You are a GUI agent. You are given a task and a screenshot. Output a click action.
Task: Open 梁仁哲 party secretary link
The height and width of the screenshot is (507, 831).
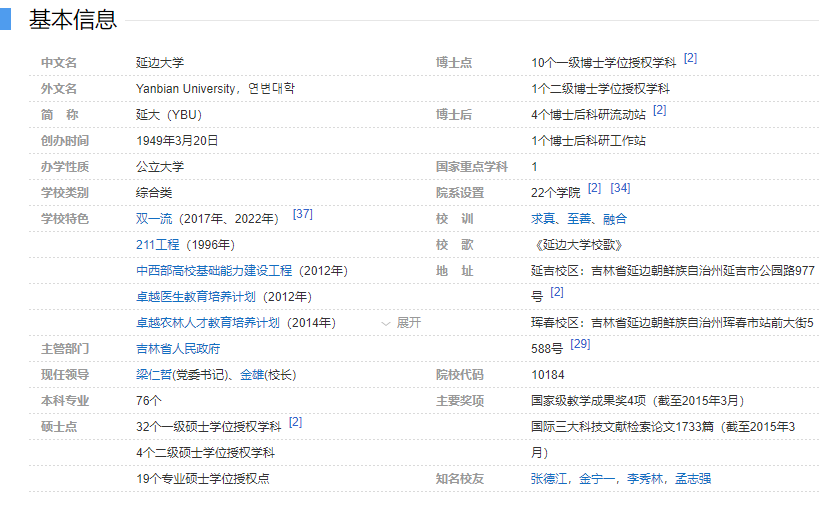[154, 375]
